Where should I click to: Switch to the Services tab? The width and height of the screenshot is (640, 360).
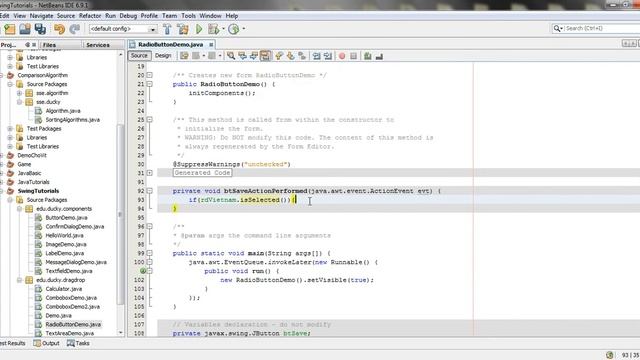[98, 45]
